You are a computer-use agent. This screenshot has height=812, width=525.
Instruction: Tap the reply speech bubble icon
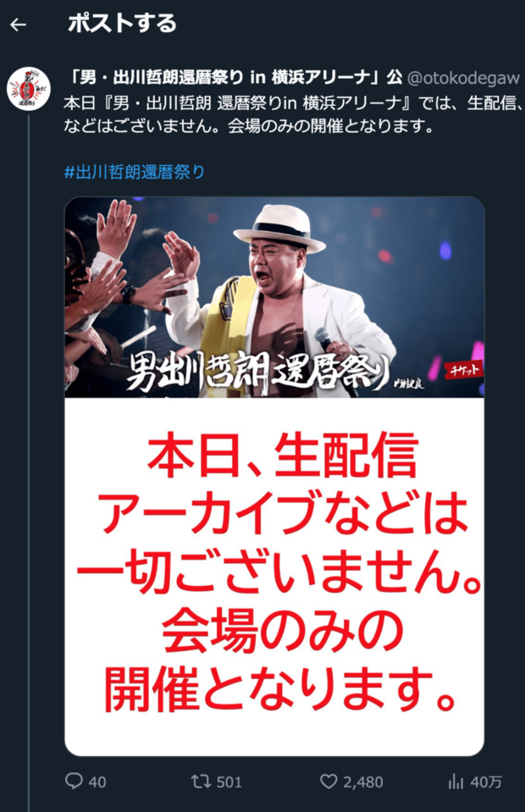click(x=74, y=781)
